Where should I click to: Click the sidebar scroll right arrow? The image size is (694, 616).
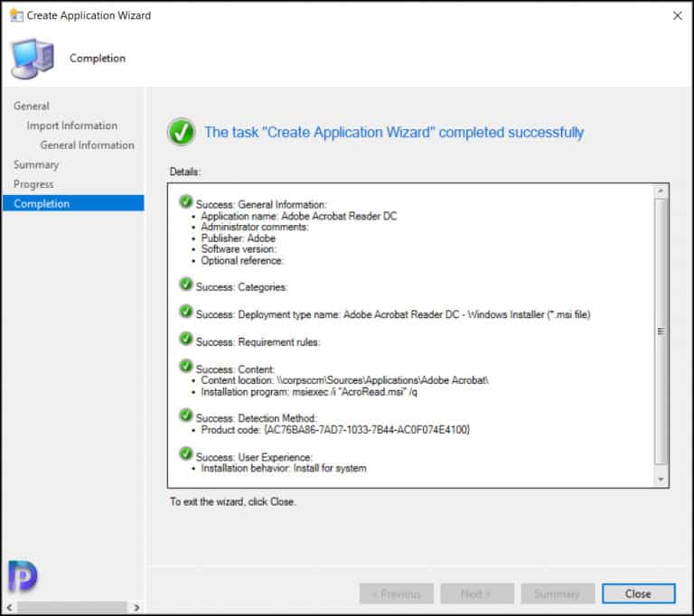(136, 608)
